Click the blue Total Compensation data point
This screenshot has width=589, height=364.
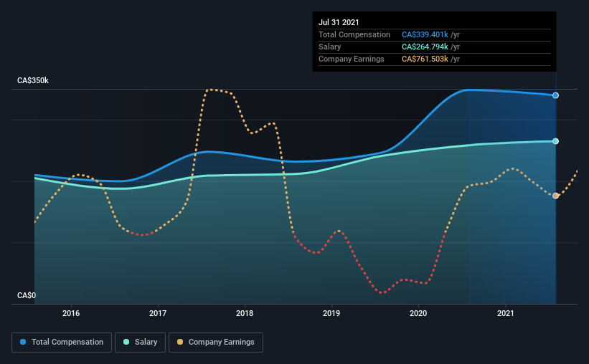[x=555, y=95]
